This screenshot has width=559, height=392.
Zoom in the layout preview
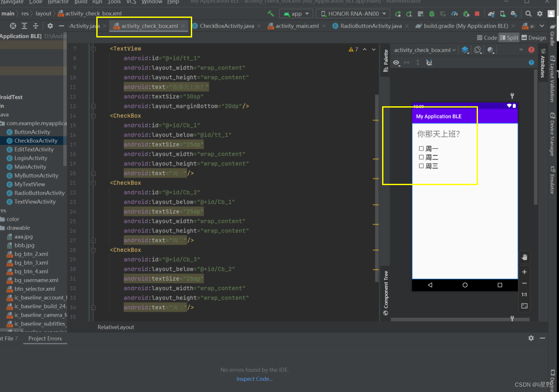[525, 272]
